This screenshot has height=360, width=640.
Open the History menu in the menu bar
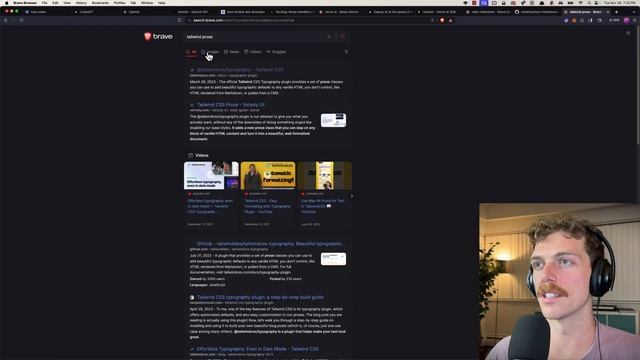coord(81,3)
